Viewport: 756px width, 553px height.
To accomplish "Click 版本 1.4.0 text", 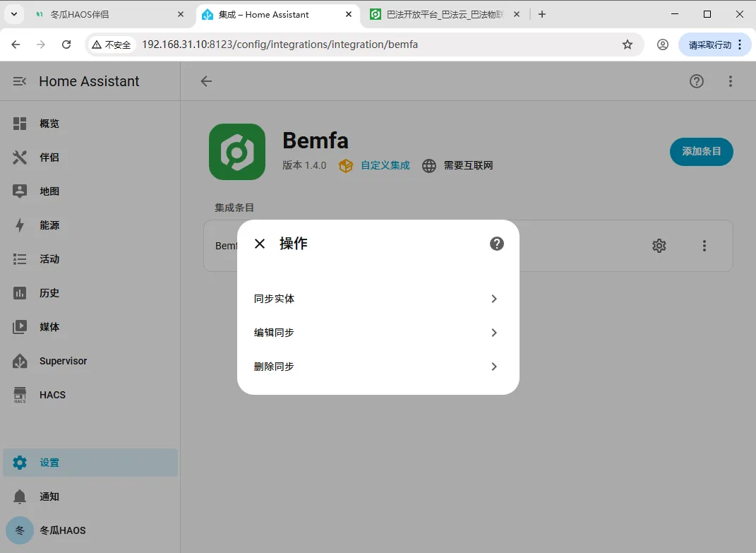I will [x=304, y=165].
